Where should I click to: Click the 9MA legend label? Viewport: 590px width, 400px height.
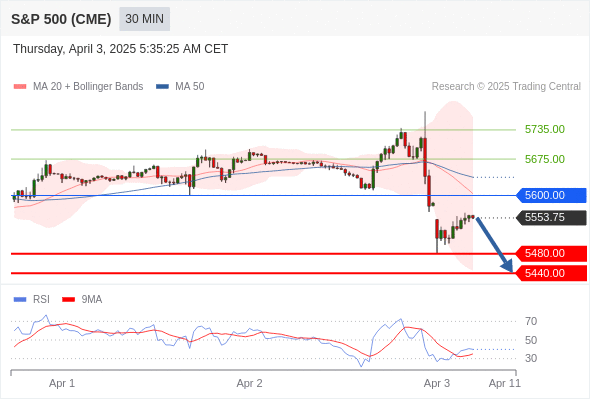92,300
